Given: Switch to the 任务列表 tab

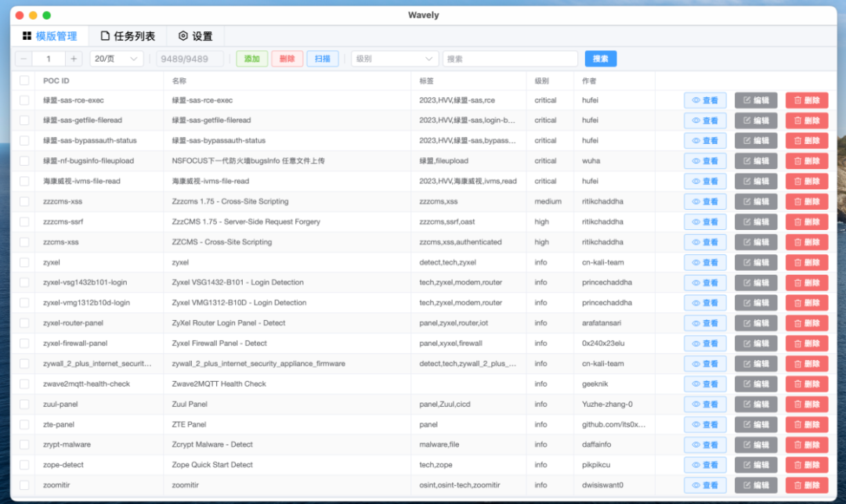Looking at the screenshot, I should click(128, 36).
